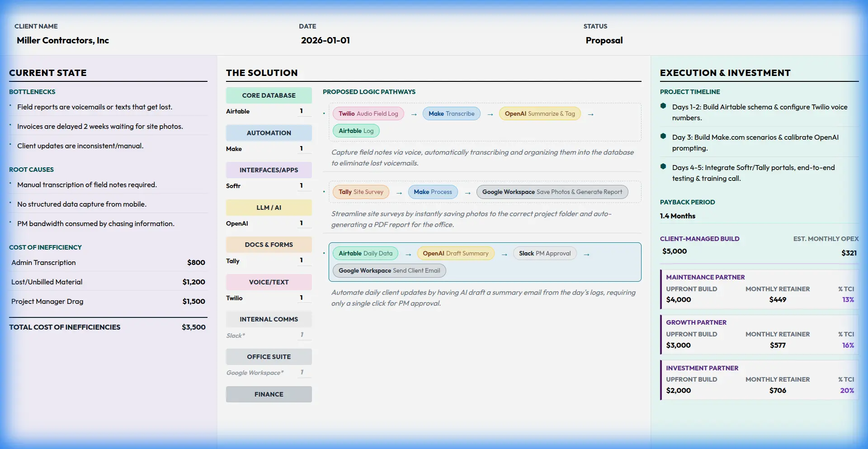Toggle the Day 3 milestone hexagon marker
This screenshot has height=449, width=868.
[x=663, y=136]
